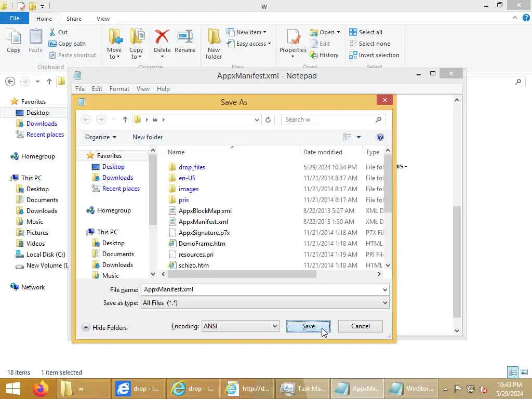Open the view options dropdown arrow

[x=358, y=137]
